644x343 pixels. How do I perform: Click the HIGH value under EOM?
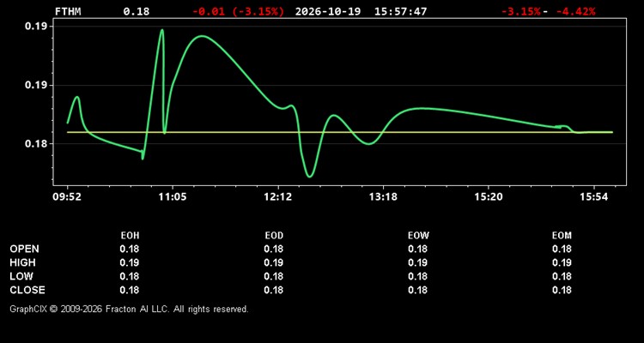pyautogui.click(x=562, y=262)
